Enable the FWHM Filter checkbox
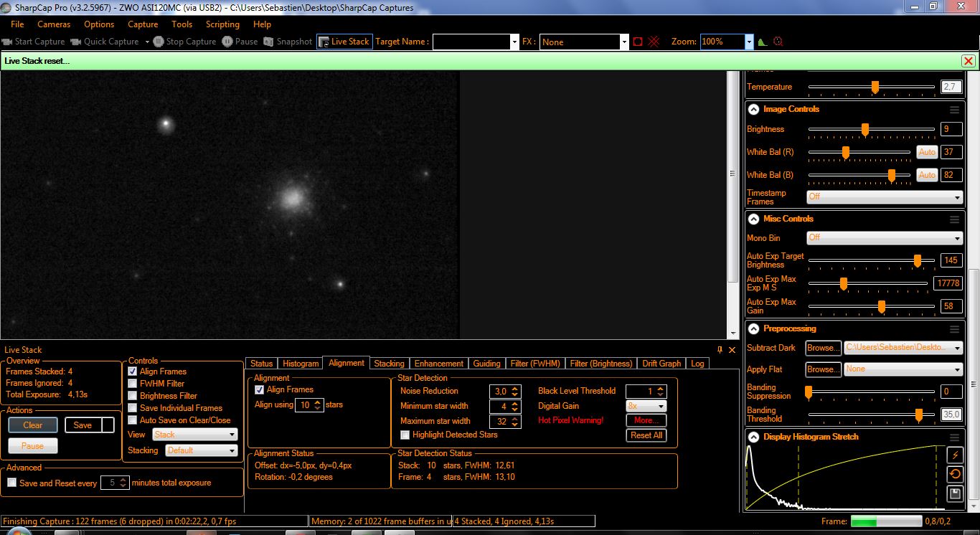Viewport: 980px width, 535px height. 132,384
